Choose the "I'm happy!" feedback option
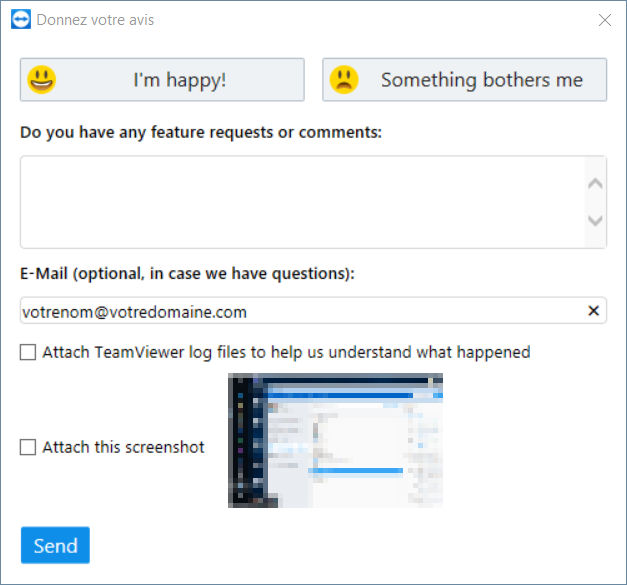627x585 pixels. coord(162,80)
